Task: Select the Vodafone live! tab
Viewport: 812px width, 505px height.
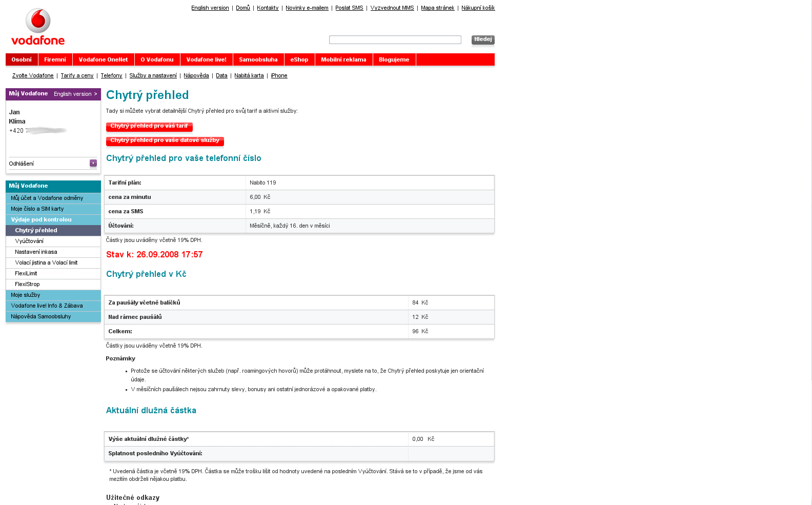Action: pyautogui.click(x=207, y=59)
